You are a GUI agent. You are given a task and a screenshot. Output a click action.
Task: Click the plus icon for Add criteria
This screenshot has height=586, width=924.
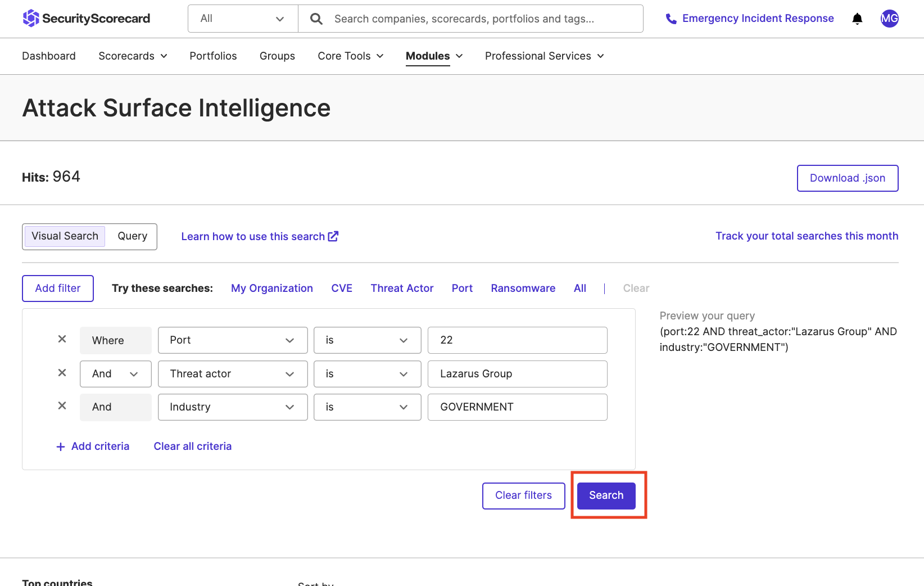pyautogui.click(x=61, y=447)
